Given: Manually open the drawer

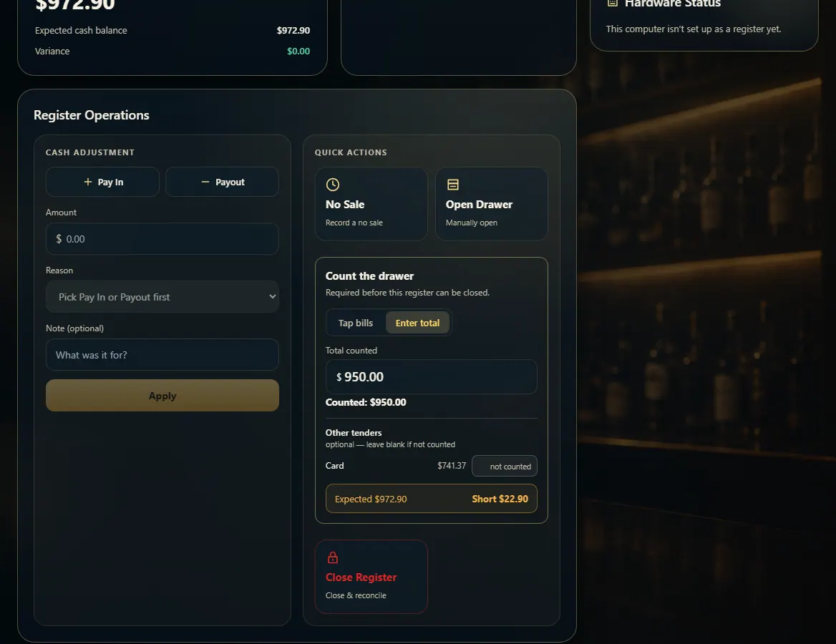Looking at the screenshot, I should pyautogui.click(x=492, y=204).
